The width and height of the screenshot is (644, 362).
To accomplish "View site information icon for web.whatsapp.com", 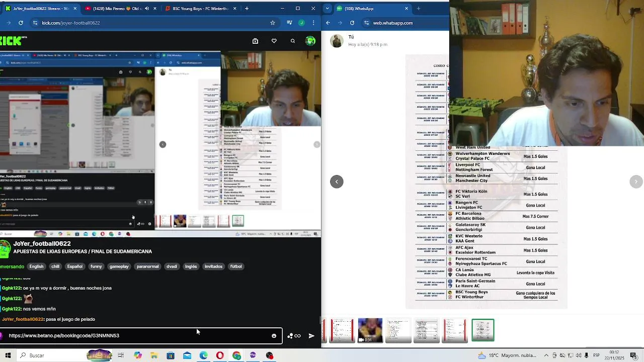I will click(366, 23).
